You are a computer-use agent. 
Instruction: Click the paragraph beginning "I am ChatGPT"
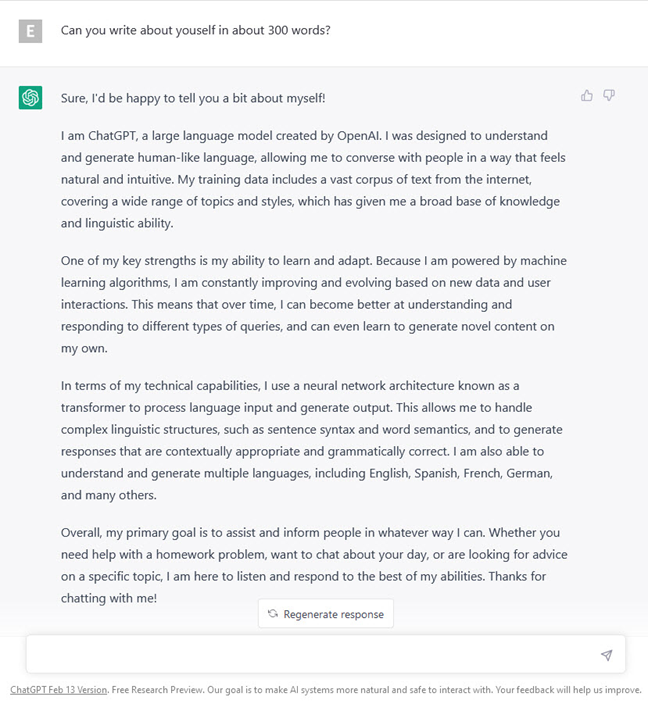coord(310,179)
